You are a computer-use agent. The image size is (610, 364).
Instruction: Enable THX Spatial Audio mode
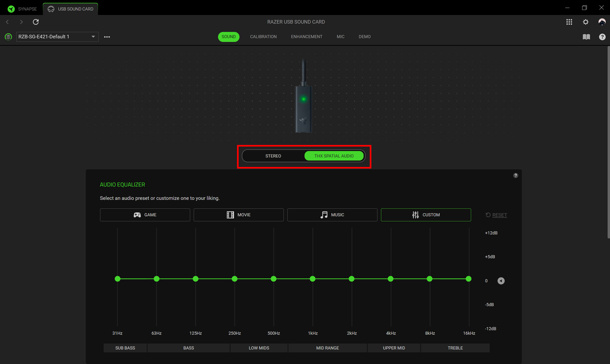[333, 156]
